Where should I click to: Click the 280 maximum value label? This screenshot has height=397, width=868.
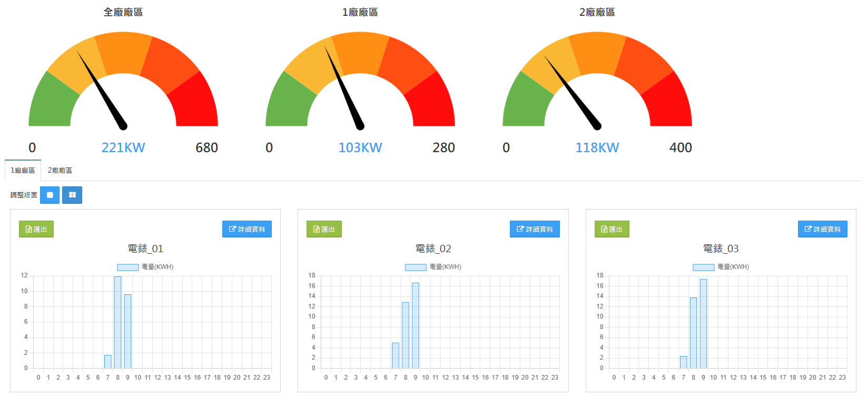tap(443, 147)
